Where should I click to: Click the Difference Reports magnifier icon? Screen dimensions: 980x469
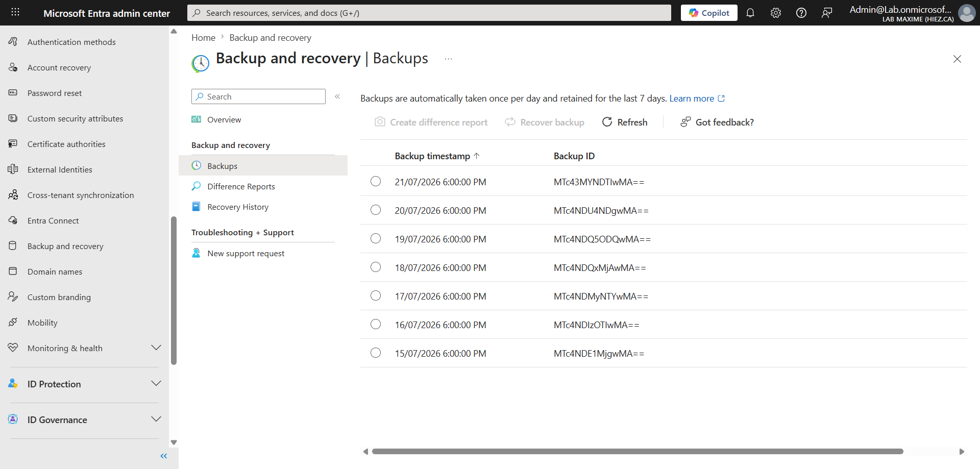197,186
